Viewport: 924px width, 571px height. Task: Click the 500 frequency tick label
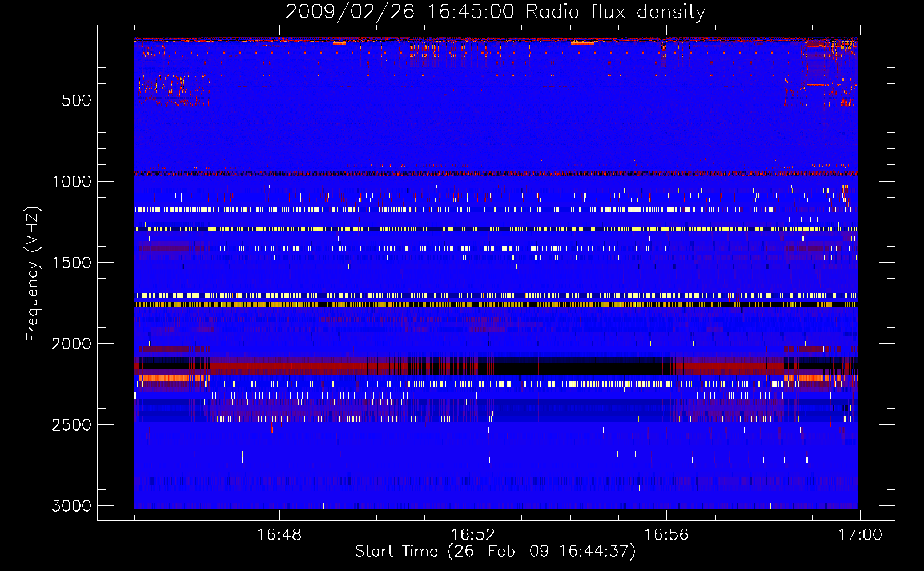77,100
